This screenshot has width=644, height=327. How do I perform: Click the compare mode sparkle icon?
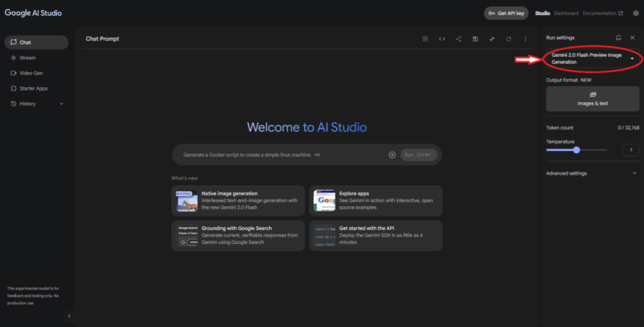click(492, 39)
